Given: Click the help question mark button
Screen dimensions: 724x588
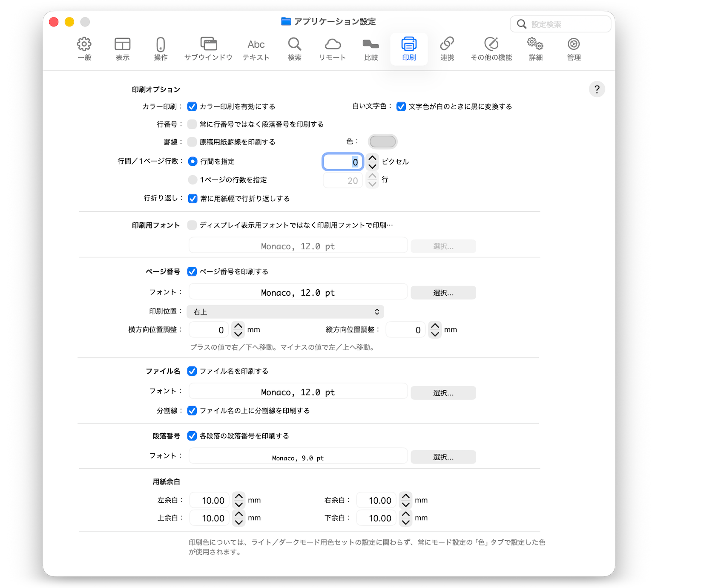Looking at the screenshot, I should pos(597,89).
